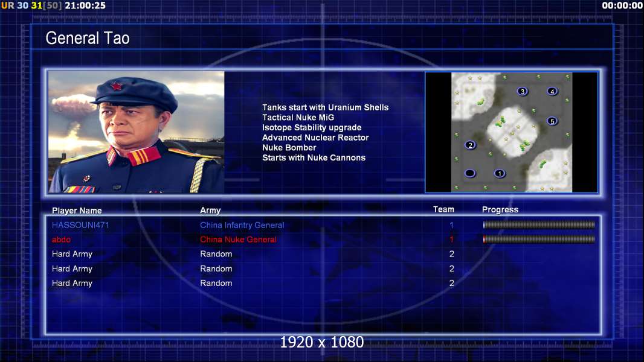Click HASSOUNI471's loading progress bar
Image resolution: width=644 pixels, height=362 pixels.
click(x=539, y=224)
